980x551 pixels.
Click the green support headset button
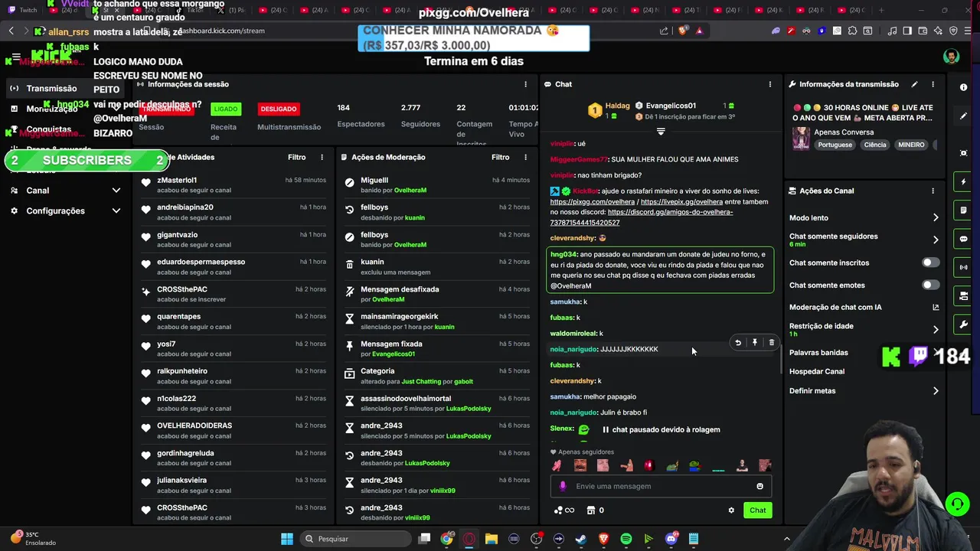coord(957,504)
